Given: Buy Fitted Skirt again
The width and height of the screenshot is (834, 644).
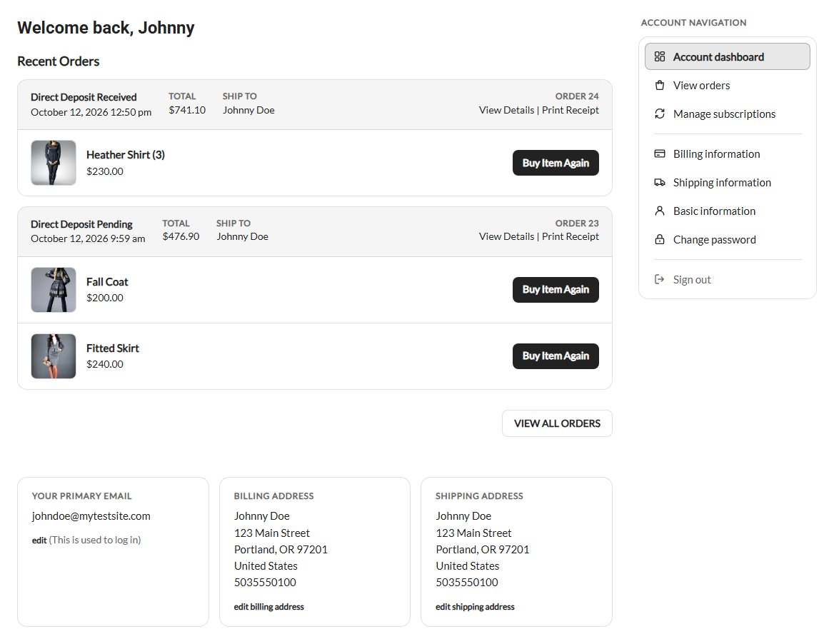Looking at the screenshot, I should point(556,356).
